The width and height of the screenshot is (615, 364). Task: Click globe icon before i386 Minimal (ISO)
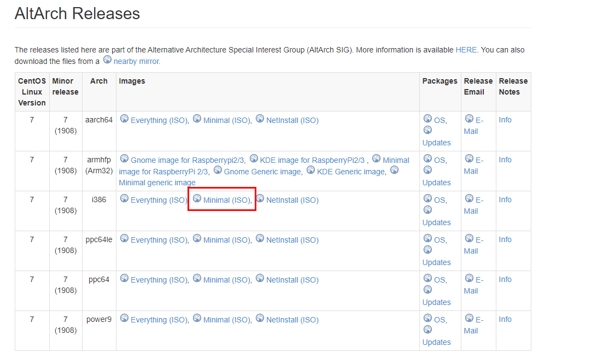coord(197,198)
